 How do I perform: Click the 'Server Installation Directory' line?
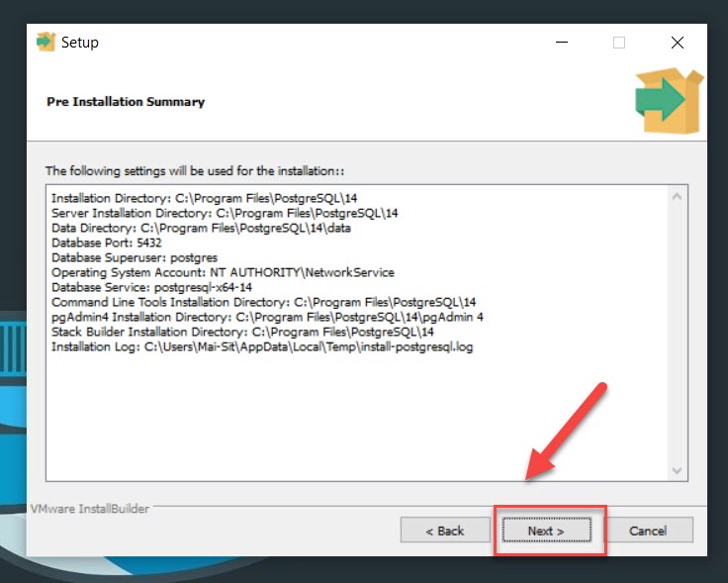[225, 213]
